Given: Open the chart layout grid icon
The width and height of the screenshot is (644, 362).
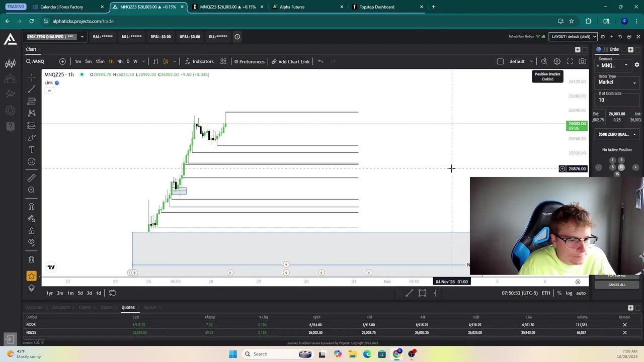Looking at the screenshot, I should [x=223, y=61].
